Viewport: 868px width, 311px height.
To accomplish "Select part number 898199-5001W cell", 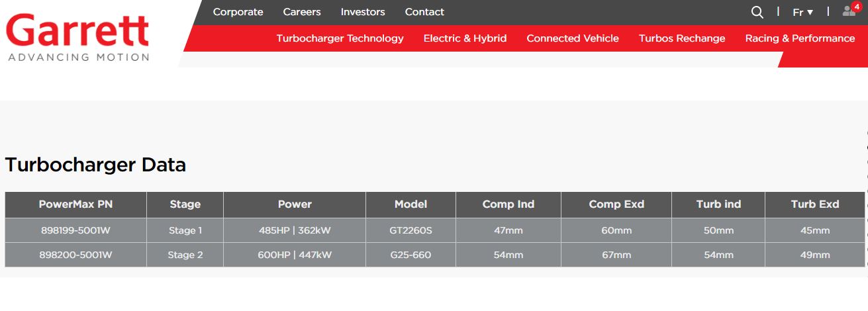I will [75, 230].
